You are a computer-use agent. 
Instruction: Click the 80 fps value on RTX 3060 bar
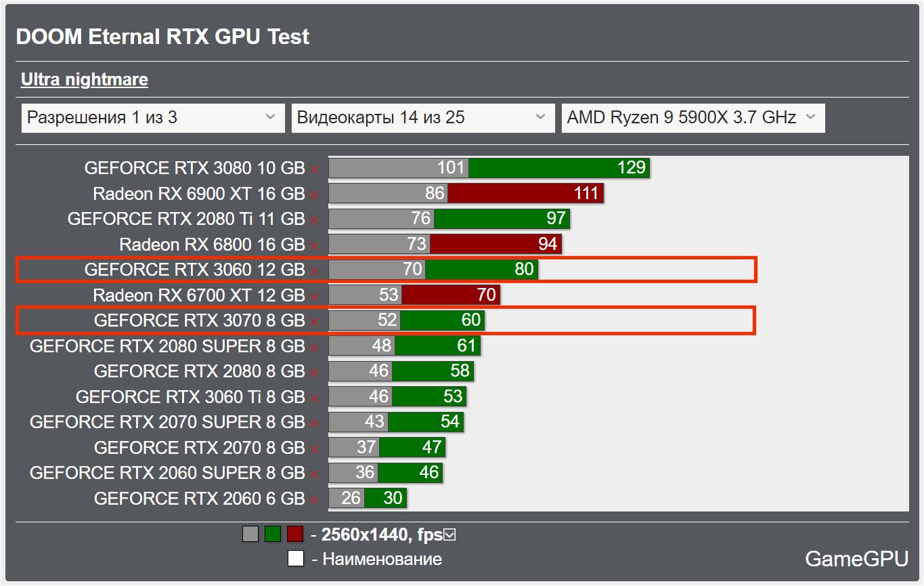pyautogui.click(x=525, y=269)
